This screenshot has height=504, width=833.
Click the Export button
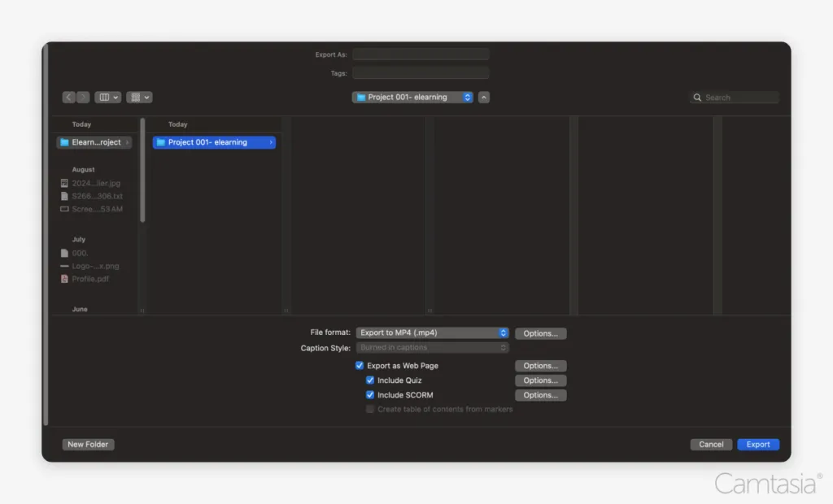pos(758,445)
